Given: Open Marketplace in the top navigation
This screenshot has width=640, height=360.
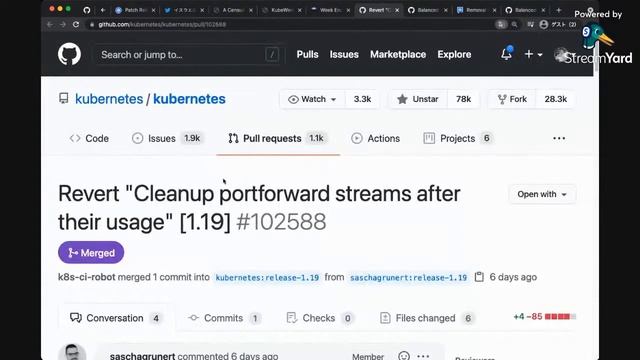Looking at the screenshot, I should (x=398, y=55).
